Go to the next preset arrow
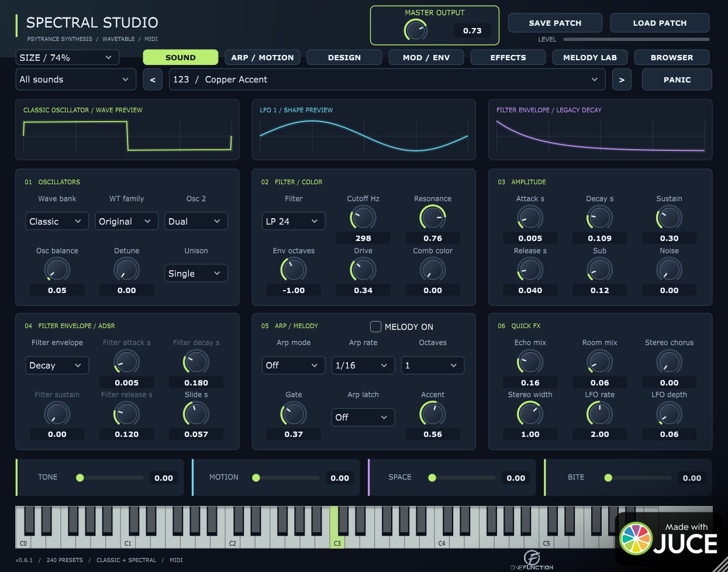 pyautogui.click(x=622, y=80)
